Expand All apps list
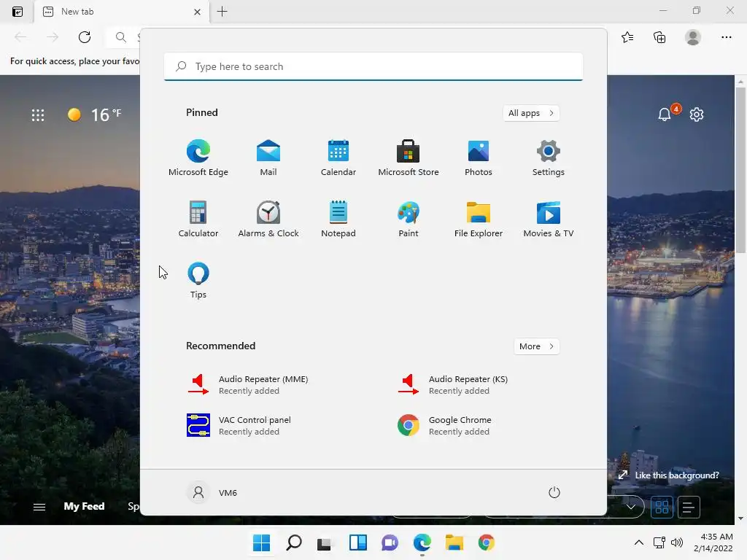The height and width of the screenshot is (560, 747). click(531, 113)
